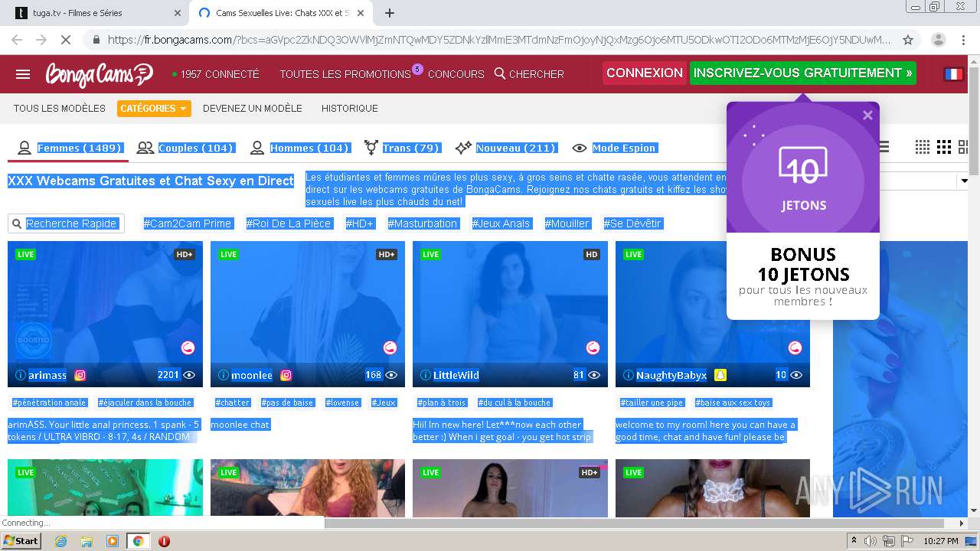Expand the CATÉGORIES dropdown
The height and width of the screenshot is (551, 980).
click(154, 109)
